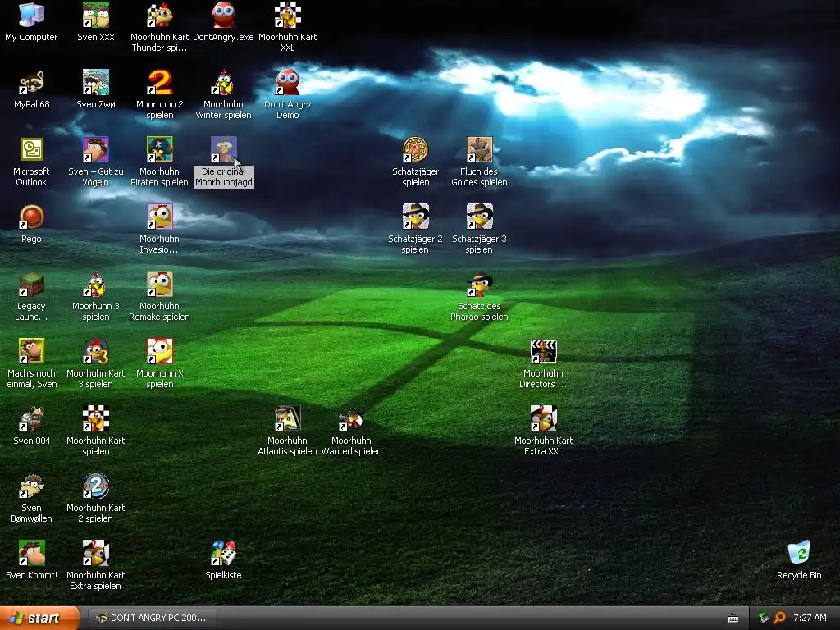Click Moorhuhn Remake spielen icon
Image resolution: width=840 pixels, height=630 pixels.
pos(160,285)
